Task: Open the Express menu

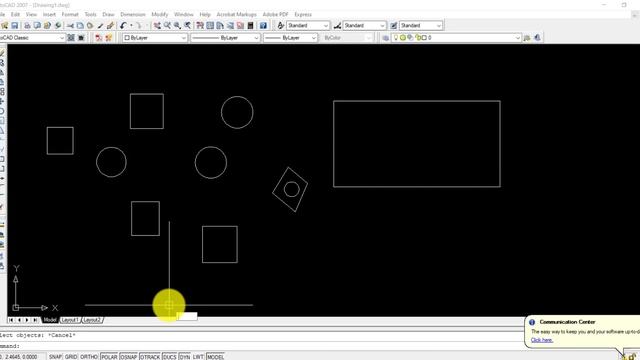Action: 303,14
